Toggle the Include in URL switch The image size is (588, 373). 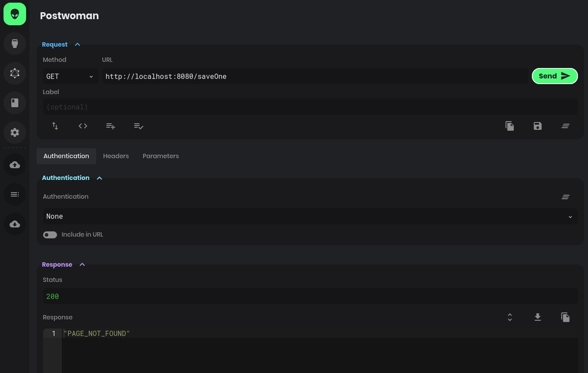pos(50,235)
